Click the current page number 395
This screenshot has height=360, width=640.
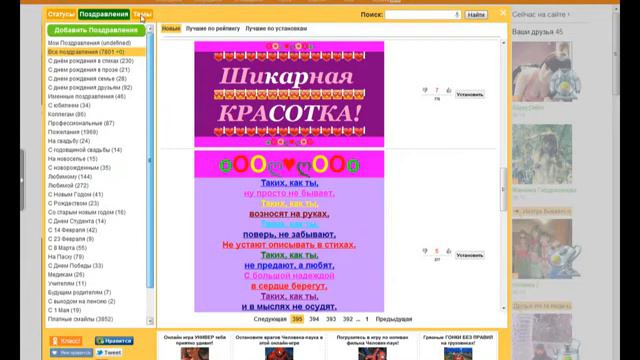297,319
